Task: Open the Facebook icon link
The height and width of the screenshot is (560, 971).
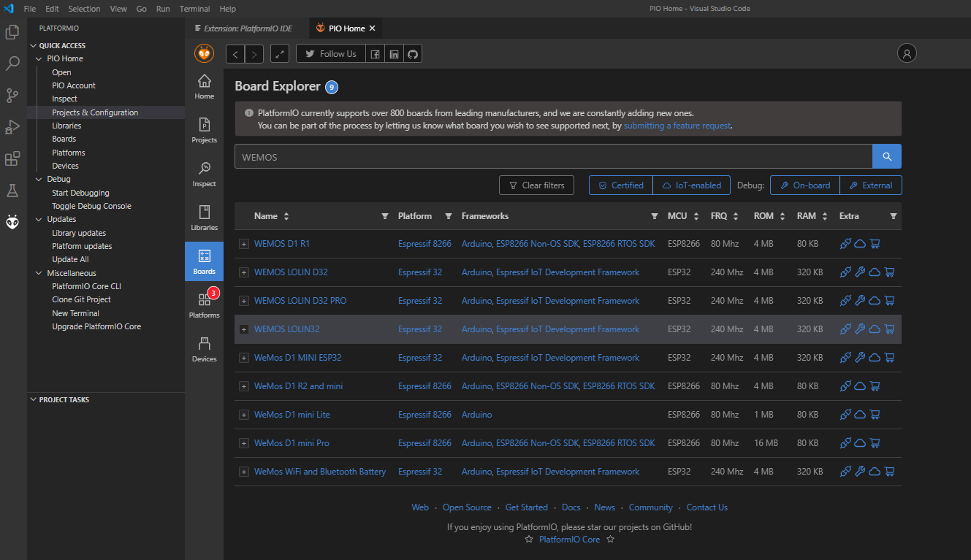Action: tap(375, 54)
